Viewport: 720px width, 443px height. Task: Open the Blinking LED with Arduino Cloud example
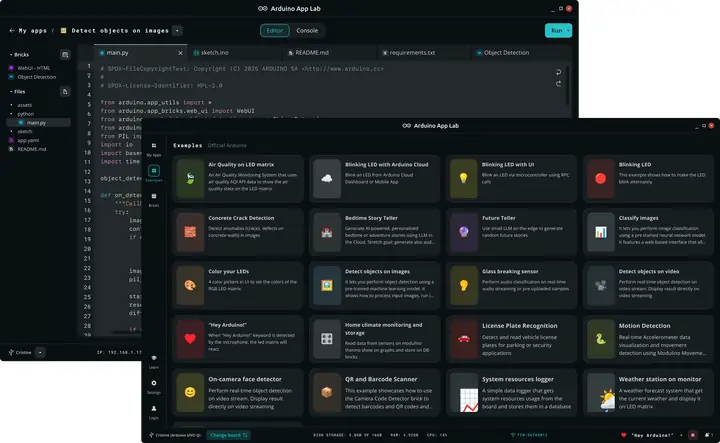(x=375, y=179)
